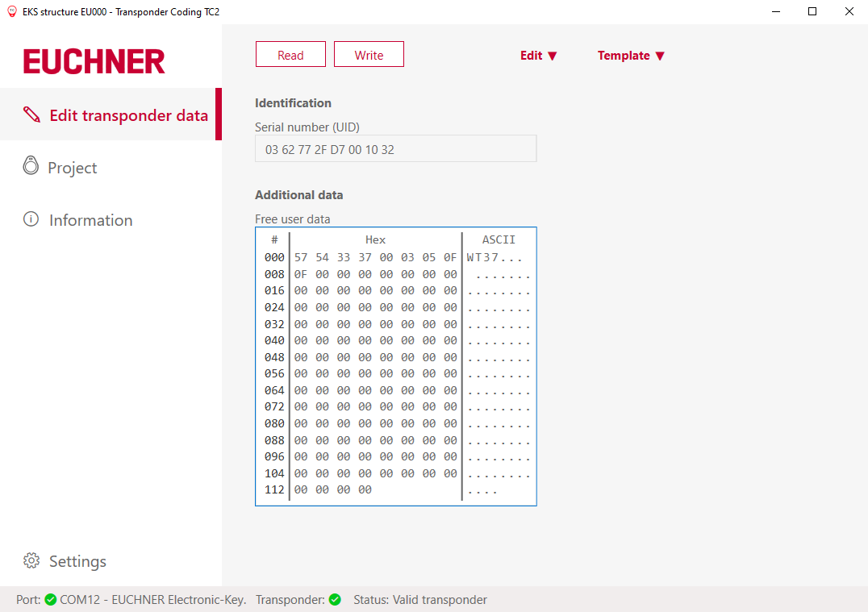
Task: Maximize the Transponder Coding window
Action: point(812,12)
